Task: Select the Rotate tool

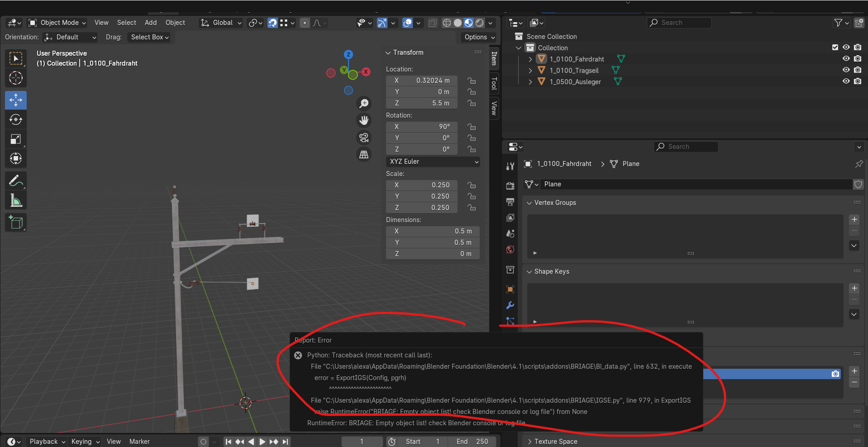Action: pos(16,119)
